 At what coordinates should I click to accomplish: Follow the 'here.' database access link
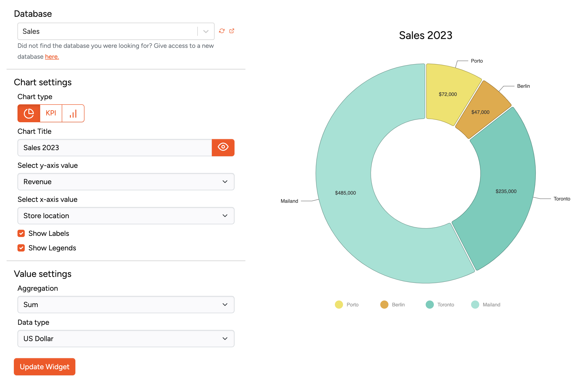[52, 57]
